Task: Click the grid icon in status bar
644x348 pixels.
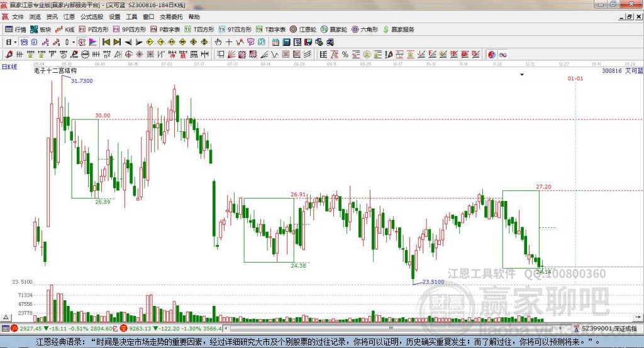Action: pyautogui.click(x=5, y=329)
